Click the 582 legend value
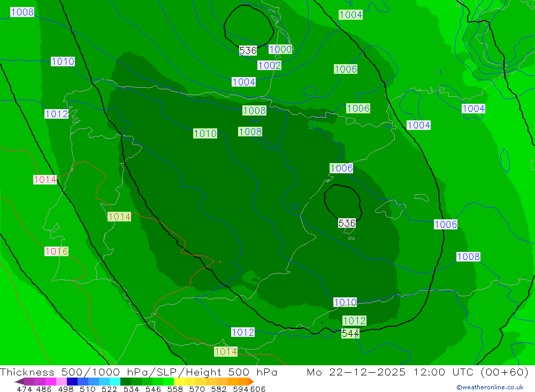 219,389
